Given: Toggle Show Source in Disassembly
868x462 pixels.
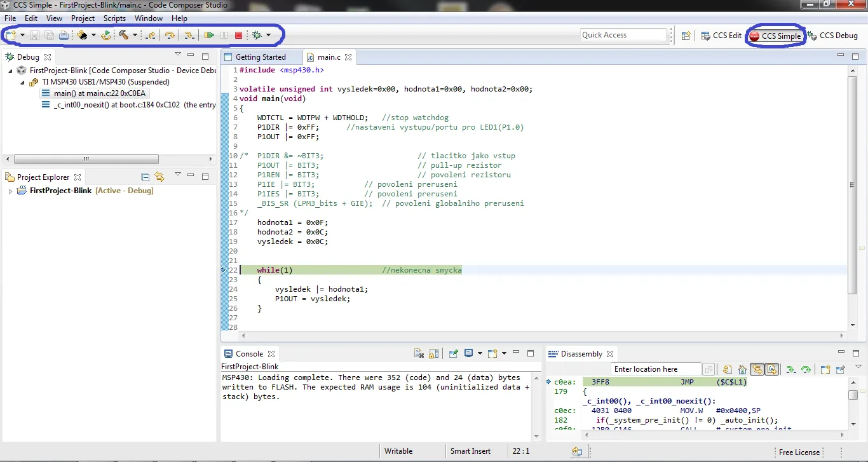Looking at the screenshot, I should pyautogui.click(x=771, y=369).
